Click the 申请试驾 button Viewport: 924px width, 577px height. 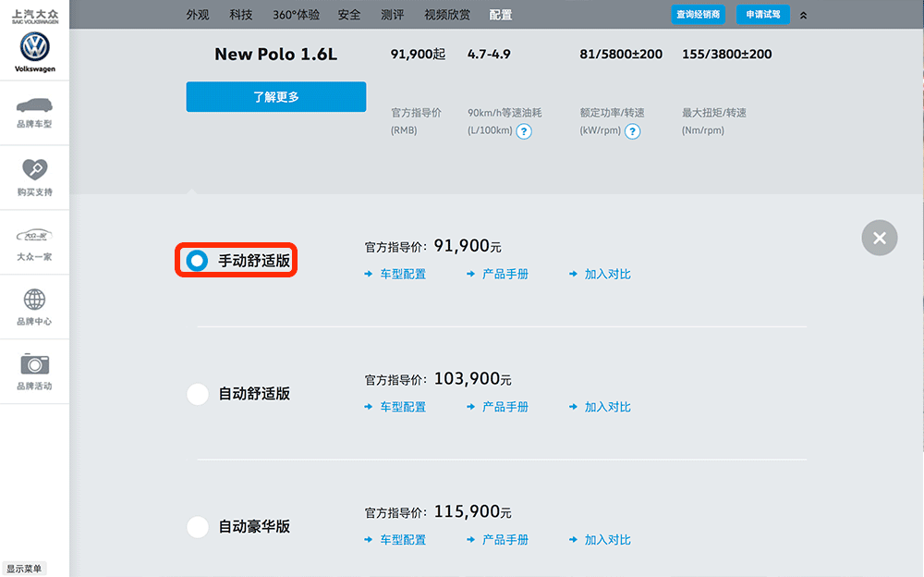[x=763, y=14]
